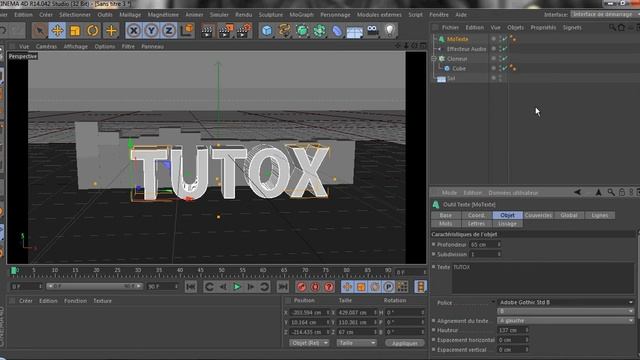Add floor/environment object from toolbar
Screen dimensions: 640x360
click(x=355, y=31)
